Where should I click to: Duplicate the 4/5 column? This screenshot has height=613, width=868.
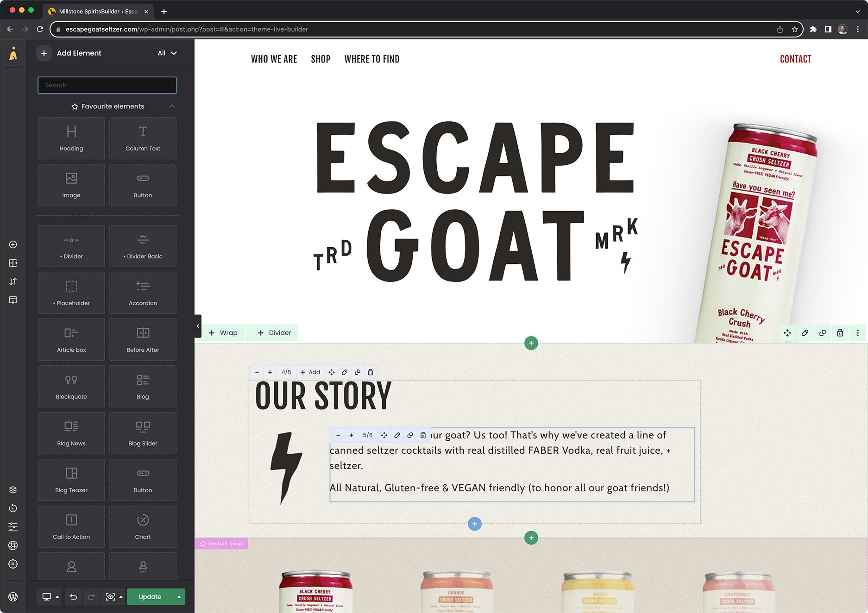click(x=358, y=372)
